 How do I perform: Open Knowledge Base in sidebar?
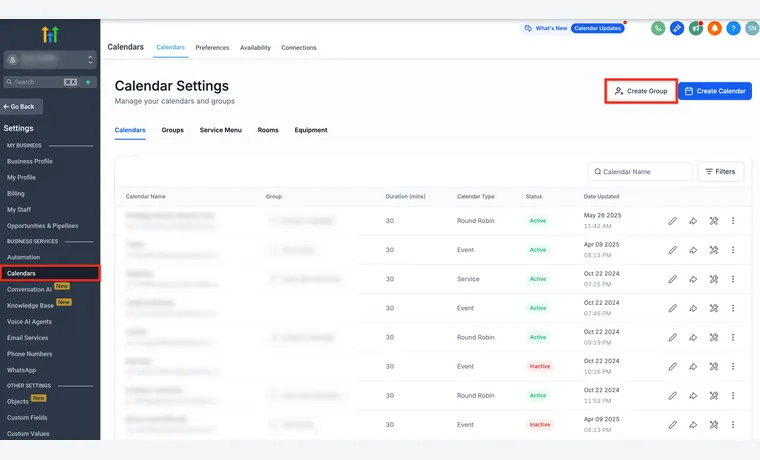(x=30, y=305)
